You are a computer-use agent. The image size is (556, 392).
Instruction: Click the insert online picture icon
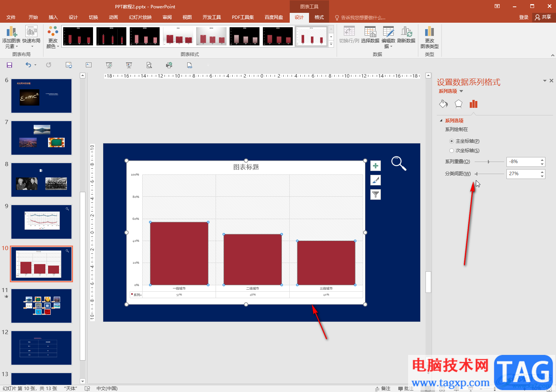pyautogui.click(x=69, y=65)
